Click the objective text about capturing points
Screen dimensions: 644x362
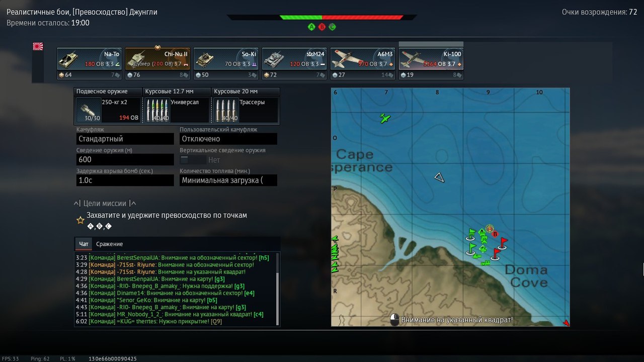click(167, 215)
